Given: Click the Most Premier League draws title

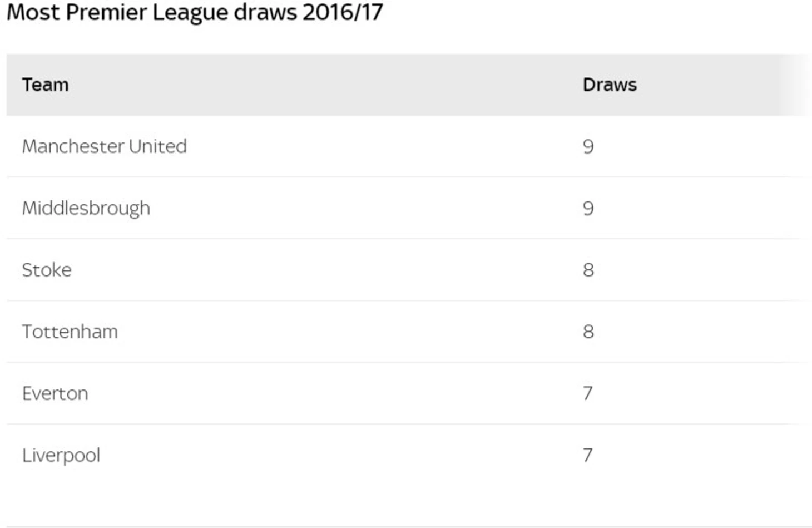Looking at the screenshot, I should point(195,13).
